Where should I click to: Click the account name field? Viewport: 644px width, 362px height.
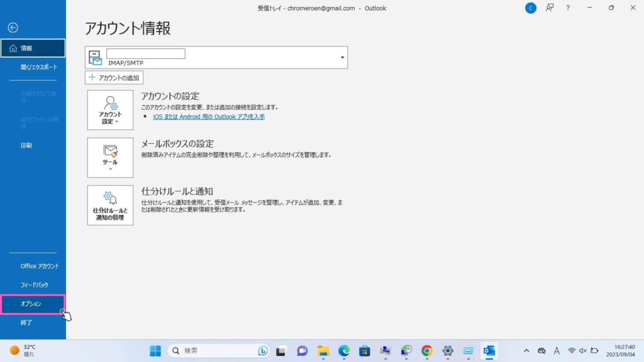(146, 54)
